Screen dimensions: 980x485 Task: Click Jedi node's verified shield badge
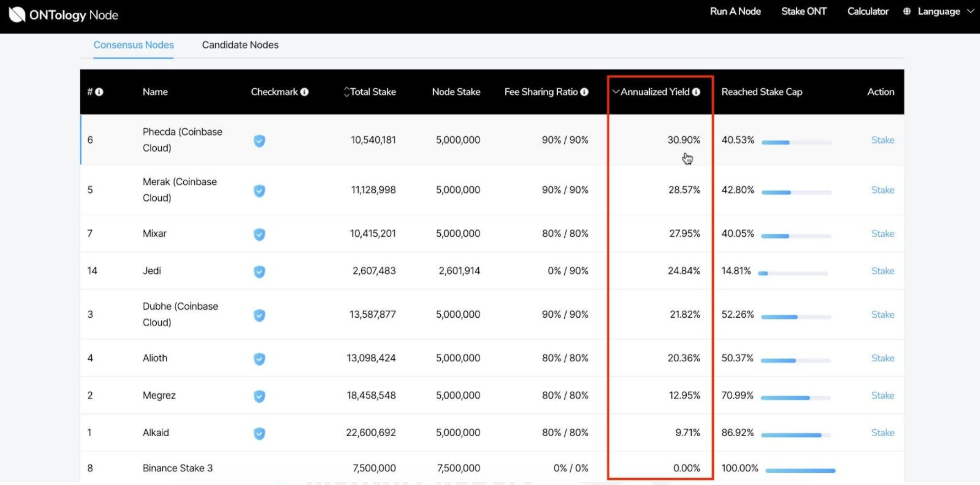tap(259, 271)
